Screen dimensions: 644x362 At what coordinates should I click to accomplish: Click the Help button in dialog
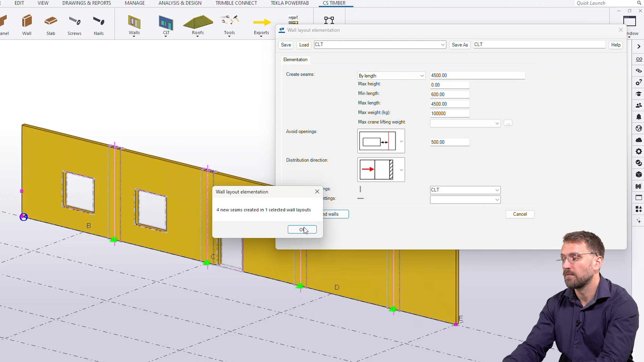tap(616, 45)
